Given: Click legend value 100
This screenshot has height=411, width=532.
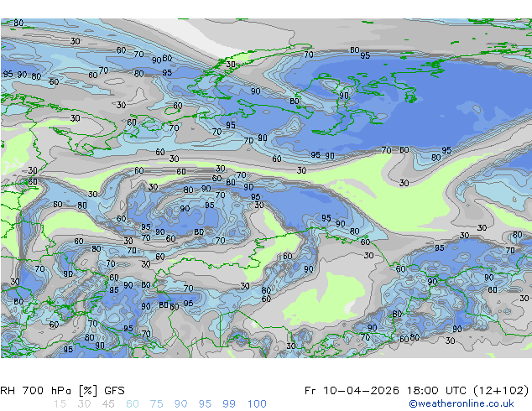Looking at the screenshot, I should coord(257,404).
